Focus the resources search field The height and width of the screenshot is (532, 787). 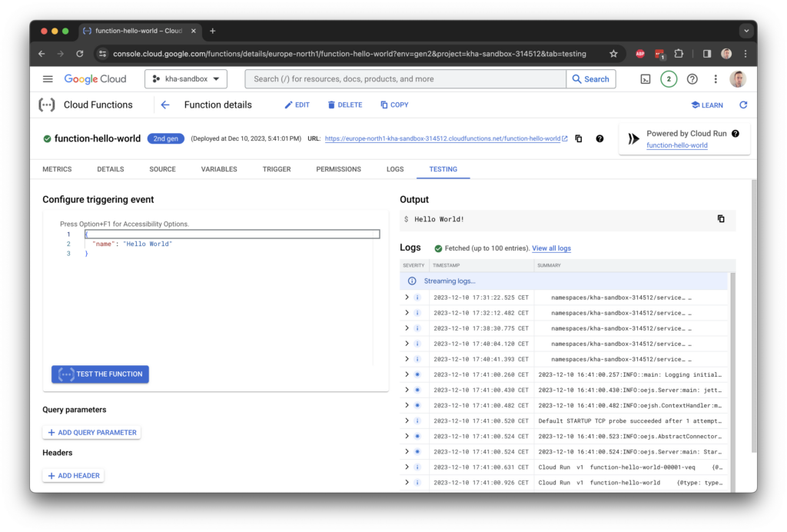[406, 78]
